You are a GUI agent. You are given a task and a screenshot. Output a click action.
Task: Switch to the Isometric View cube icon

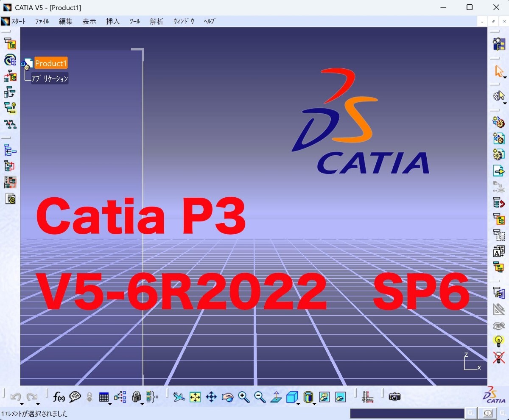point(292,397)
